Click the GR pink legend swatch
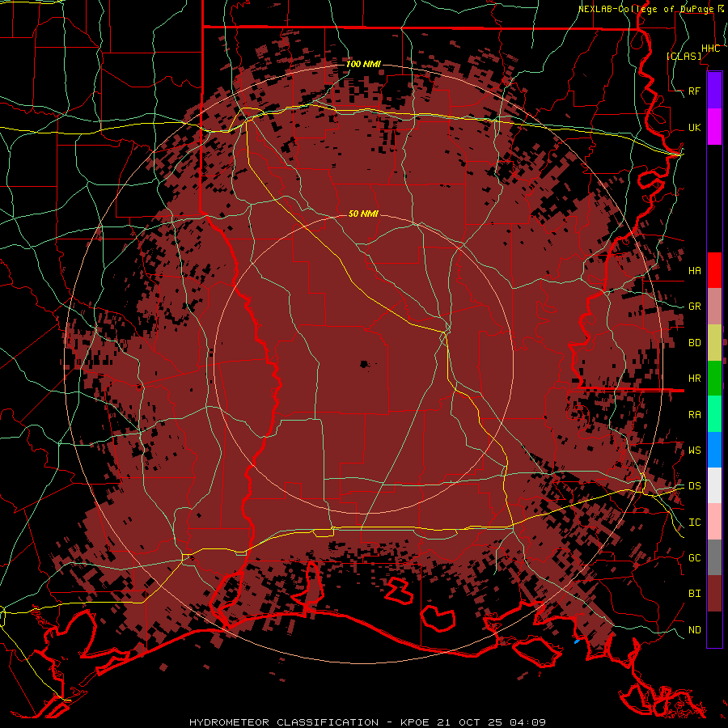This screenshot has width=728, height=728. 714,307
